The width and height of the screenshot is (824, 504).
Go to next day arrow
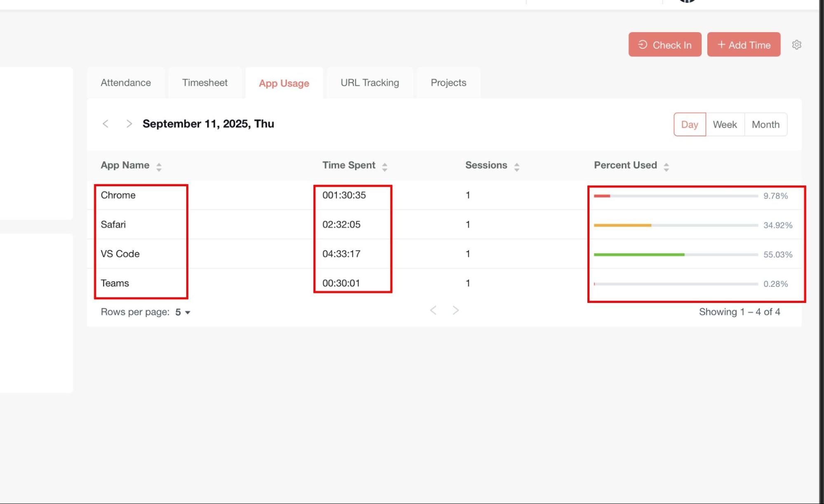[129, 124]
